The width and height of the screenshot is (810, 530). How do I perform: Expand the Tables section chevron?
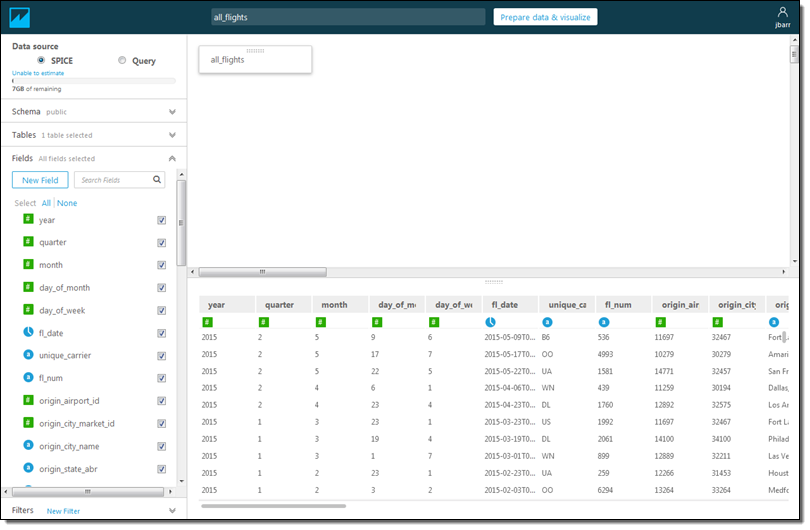172,135
